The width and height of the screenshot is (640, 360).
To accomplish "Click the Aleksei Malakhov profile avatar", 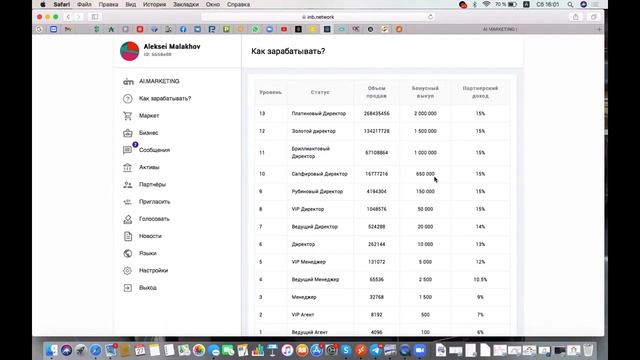I will (x=129, y=51).
